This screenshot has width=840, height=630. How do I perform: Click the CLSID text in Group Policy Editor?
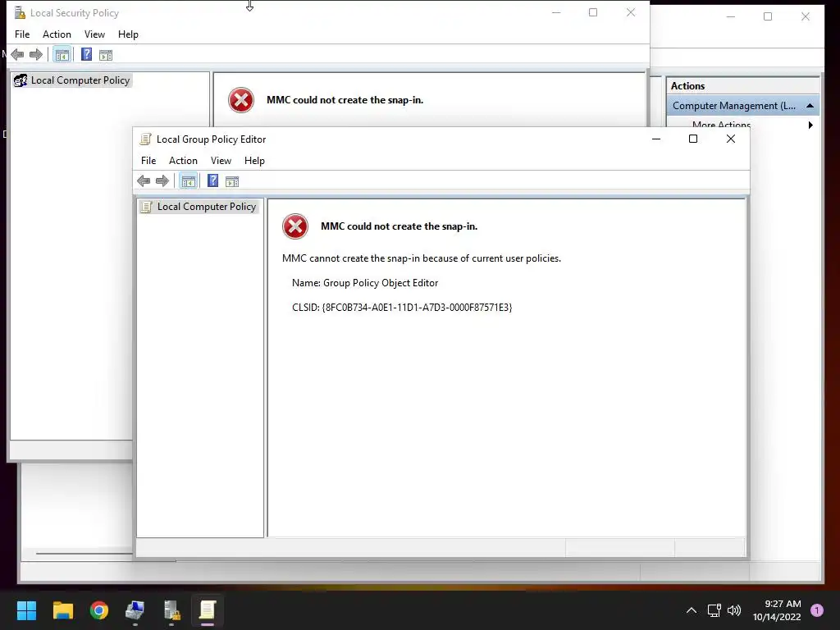coord(402,308)
